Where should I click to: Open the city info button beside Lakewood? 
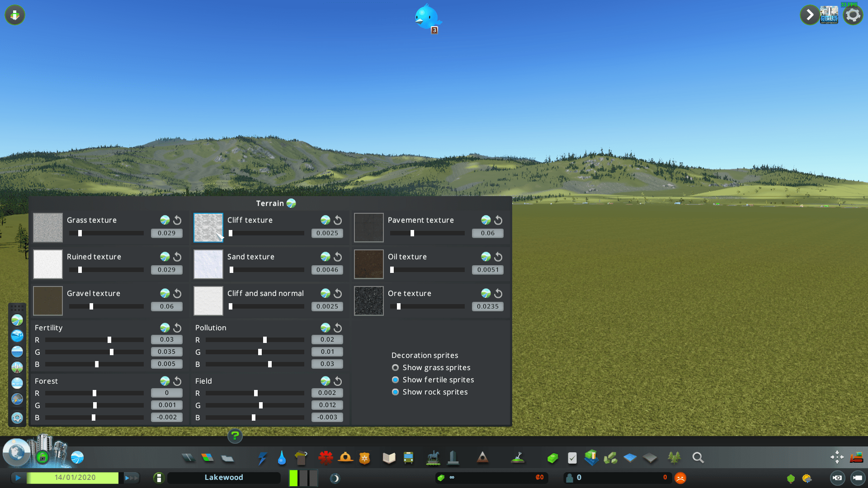pyautogui.click(x=159, y=478)
